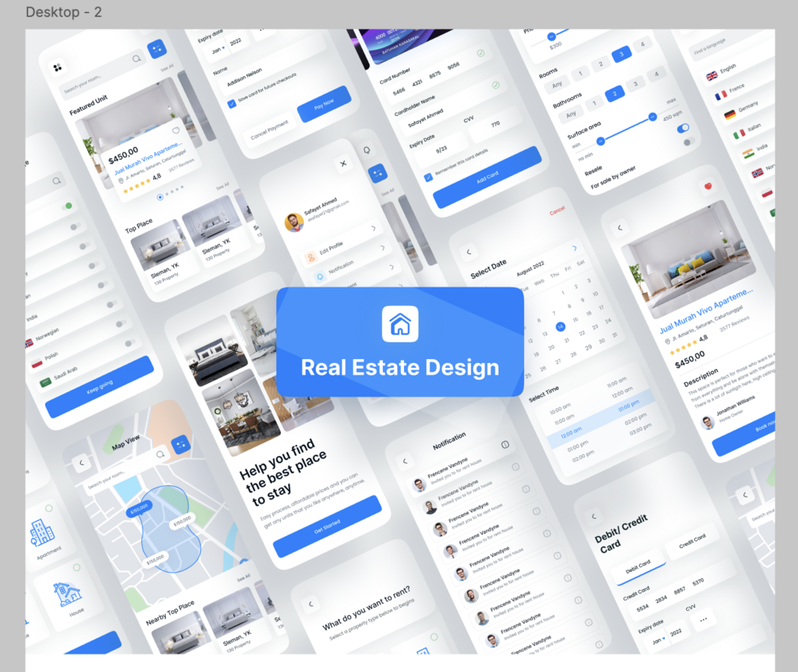Click Jonathan Williams owner avatar
Viewport: 798px width, 672px height.
[707, 422]
